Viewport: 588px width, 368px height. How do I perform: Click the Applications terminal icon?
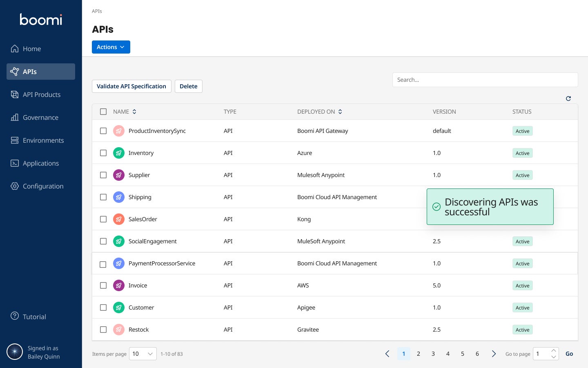click(x=15, y=163)
